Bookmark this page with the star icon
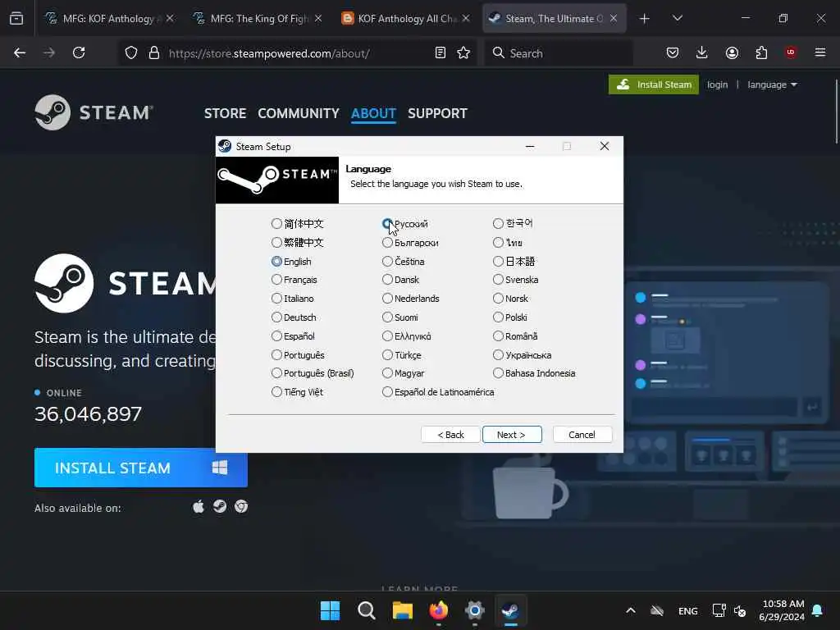This screenshot has width=840, height=630. [463, 53]
